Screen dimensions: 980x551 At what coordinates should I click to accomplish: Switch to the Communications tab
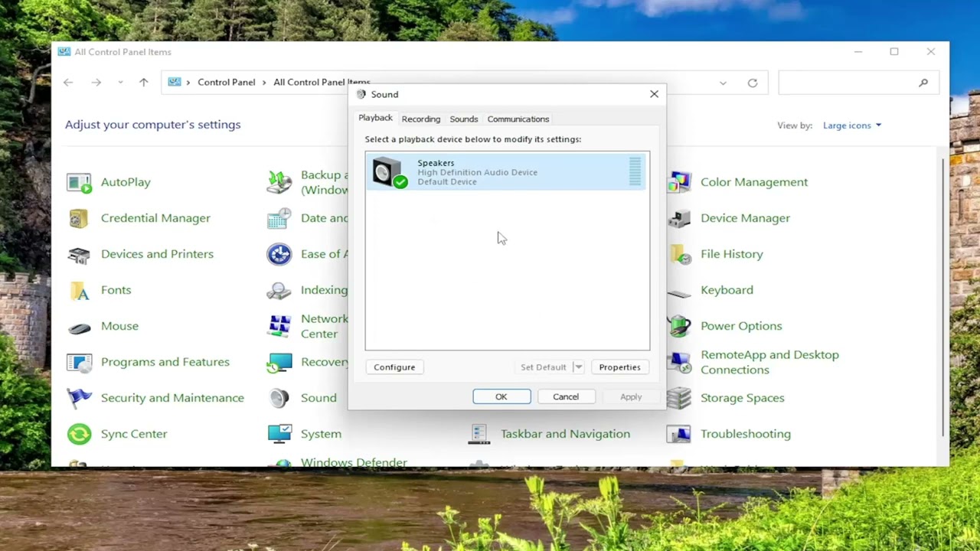(x=518, y=119)
